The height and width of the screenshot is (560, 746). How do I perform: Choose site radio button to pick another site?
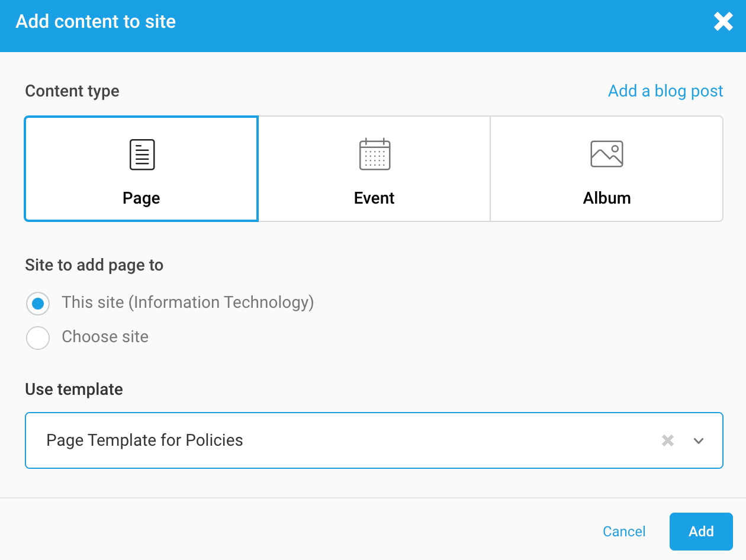(x=37, y=337)
